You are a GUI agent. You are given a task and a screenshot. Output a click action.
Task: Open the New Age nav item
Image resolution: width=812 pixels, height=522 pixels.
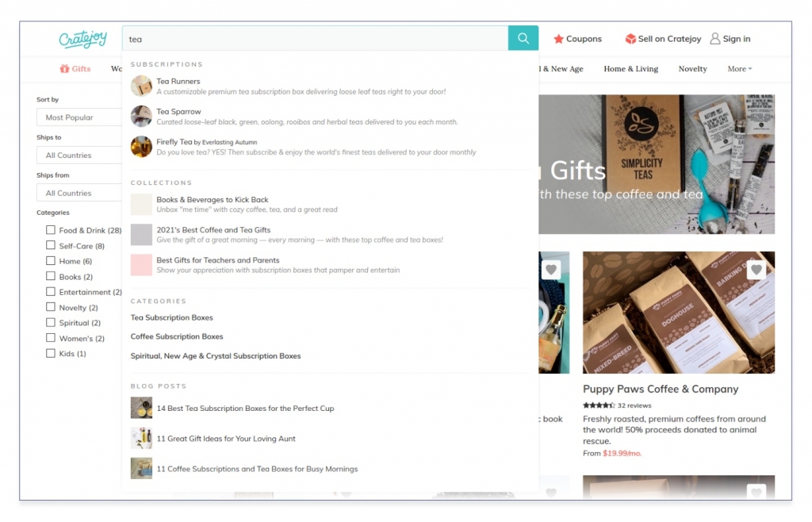(x=561, y=68)
